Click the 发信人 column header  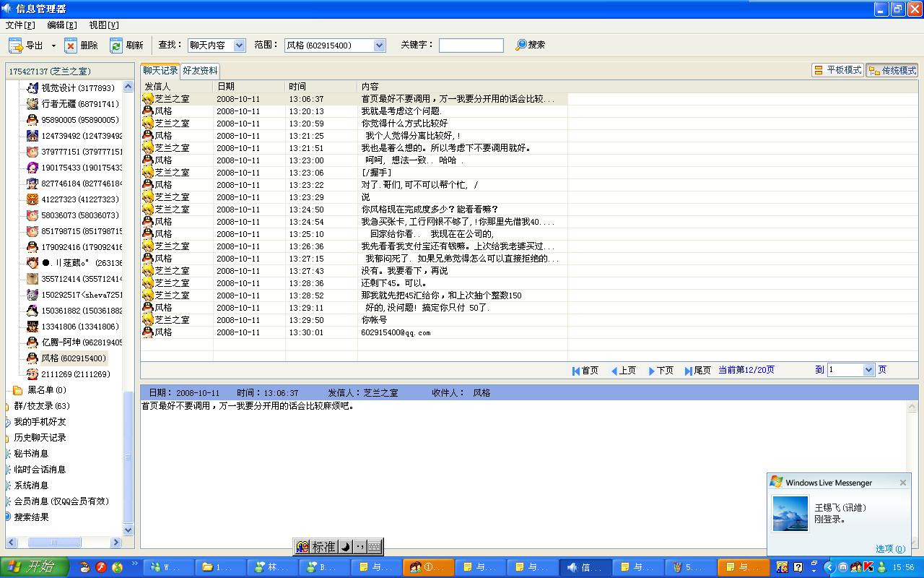tap(177, 86)
